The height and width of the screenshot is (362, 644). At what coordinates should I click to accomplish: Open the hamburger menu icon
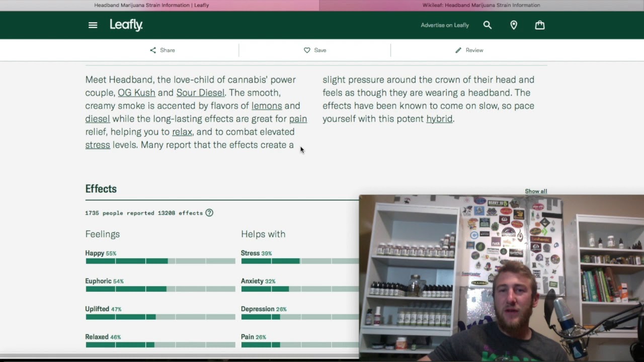coord(93,25)
